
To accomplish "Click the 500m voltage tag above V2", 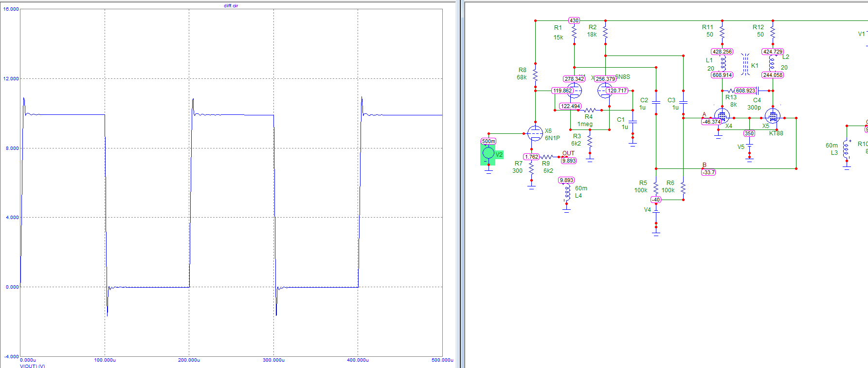I will tap(488, 141).
